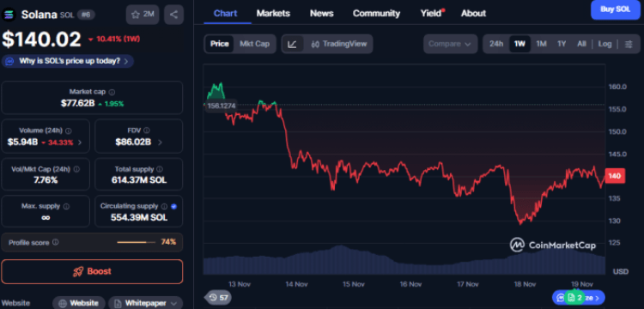Viewport: 644px width, 309px height.
Task: Select Price chart toggle
Action: pos(219,44)
